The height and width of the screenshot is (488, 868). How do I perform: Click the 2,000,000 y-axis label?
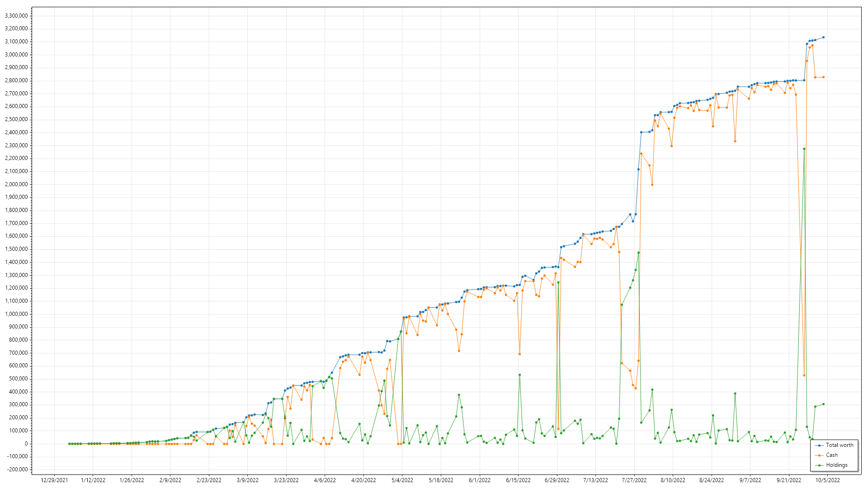[x=16, y=184]
